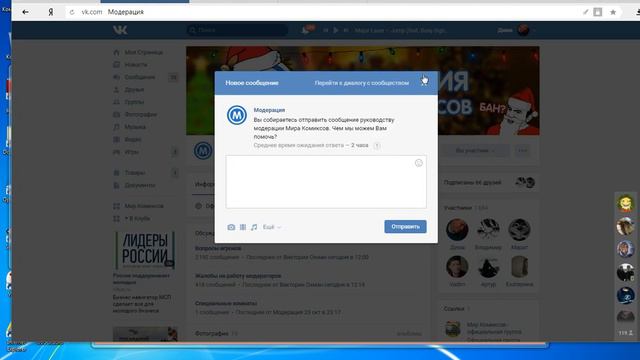Open Мир Комиксов shortcut in left menu
The height and width of the screenshot is (360, 640).
(144, 206)
